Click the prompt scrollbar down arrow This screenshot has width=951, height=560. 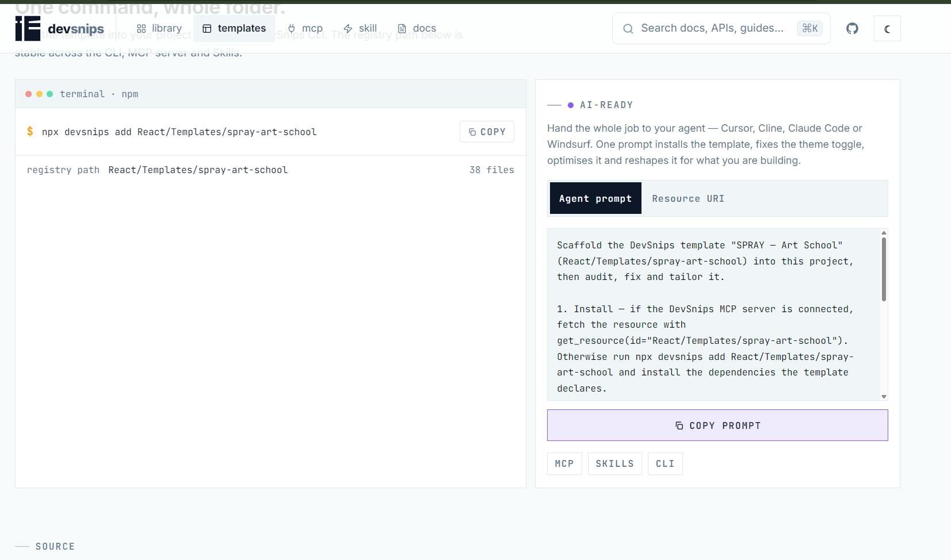point(884,397)
